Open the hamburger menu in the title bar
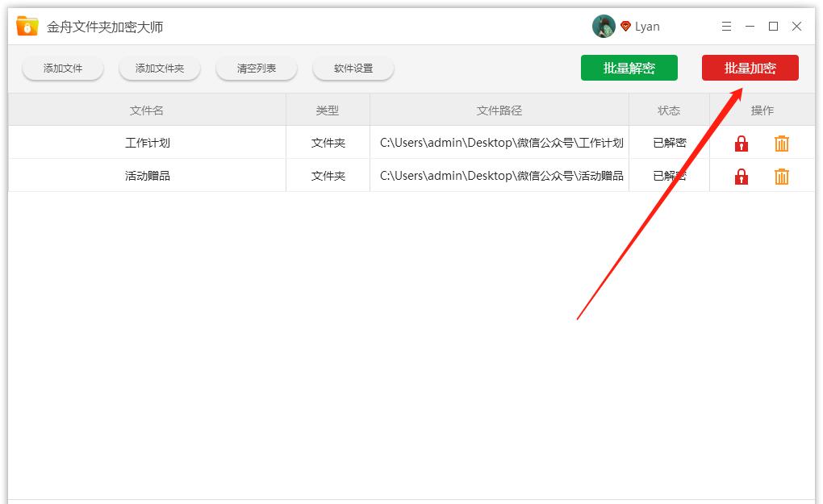The width and height of the screenshot is (823, 504). 725,26
